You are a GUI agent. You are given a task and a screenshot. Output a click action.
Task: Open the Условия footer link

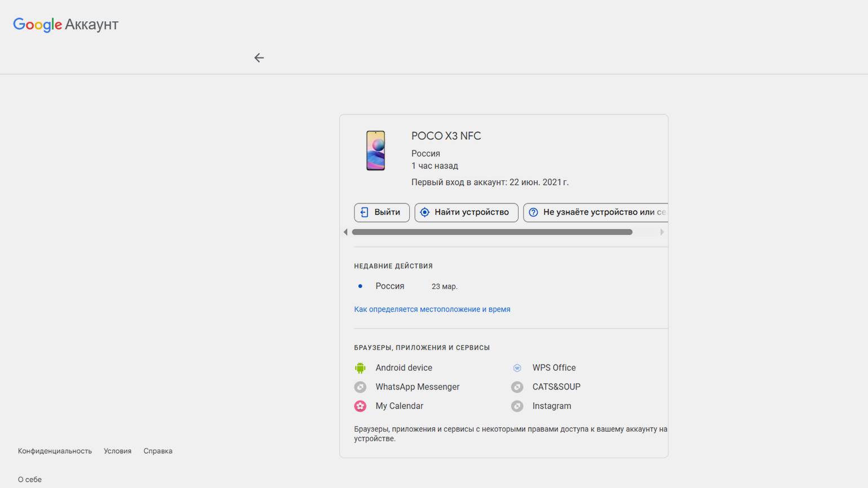(x=117, y=451)
